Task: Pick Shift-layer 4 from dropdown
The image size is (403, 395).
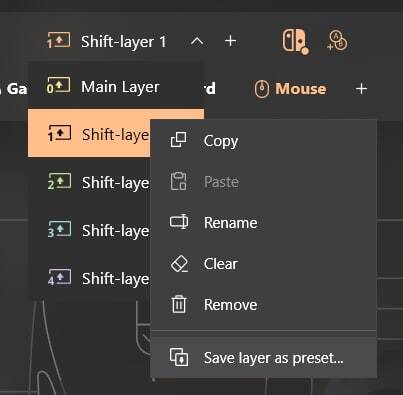Action: click(x=89, y=278)
